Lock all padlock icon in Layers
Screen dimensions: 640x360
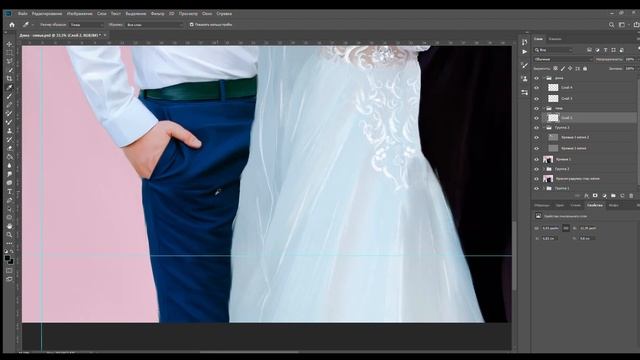click(x=585, y=69)
